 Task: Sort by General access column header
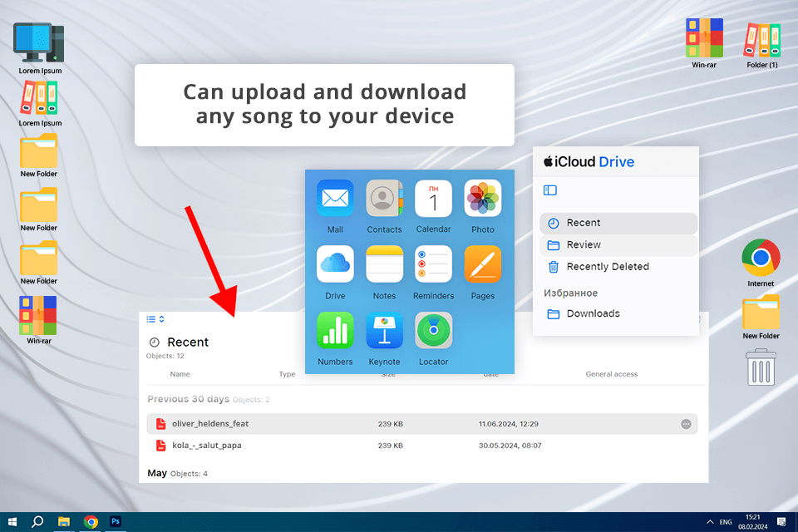611,374
